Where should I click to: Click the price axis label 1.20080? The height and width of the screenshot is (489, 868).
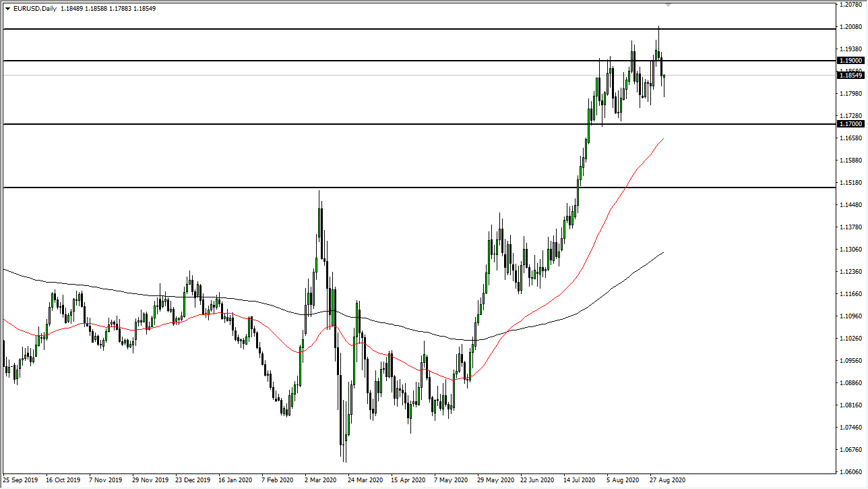[x=851, y=28]
